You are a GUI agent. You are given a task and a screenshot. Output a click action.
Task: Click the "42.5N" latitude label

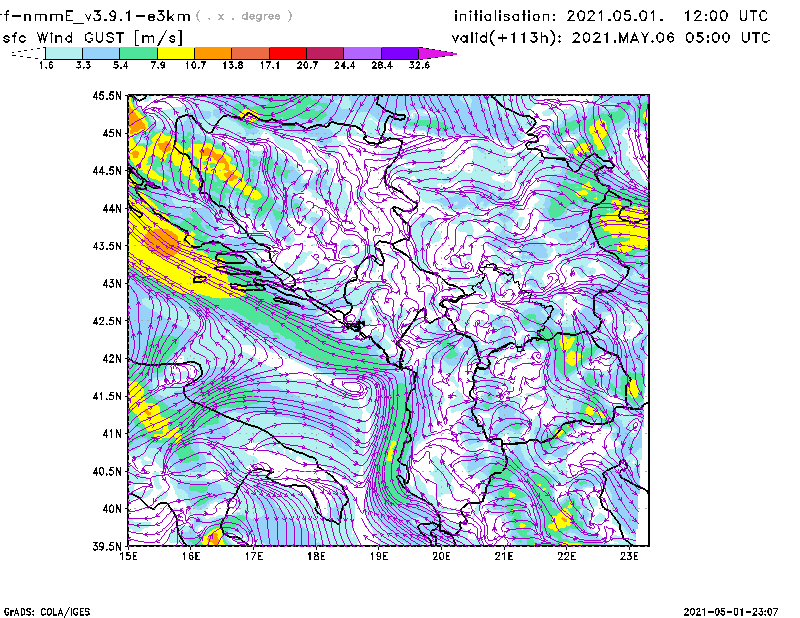[x=107, y=321]
